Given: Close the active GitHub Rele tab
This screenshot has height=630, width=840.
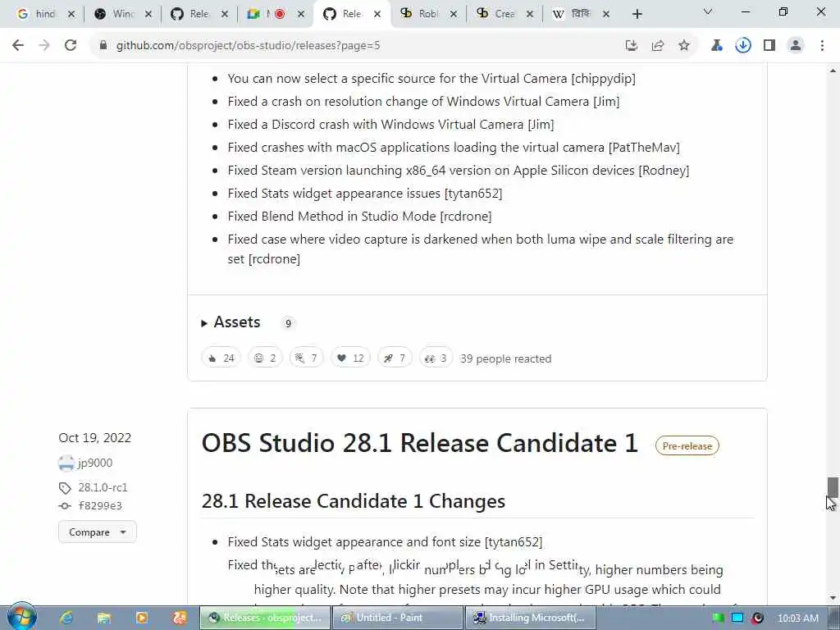Looking at the screenshot, I should pos(377,14).
